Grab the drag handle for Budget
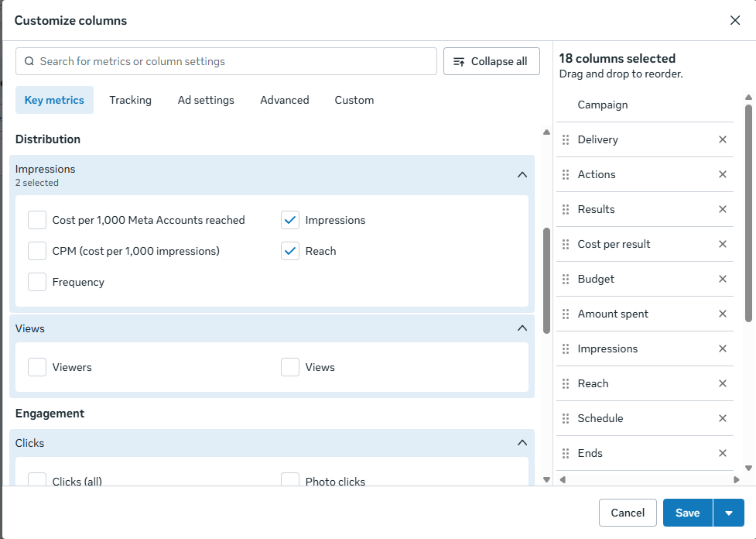Viewport: 756px width, 539px height. 566,279
